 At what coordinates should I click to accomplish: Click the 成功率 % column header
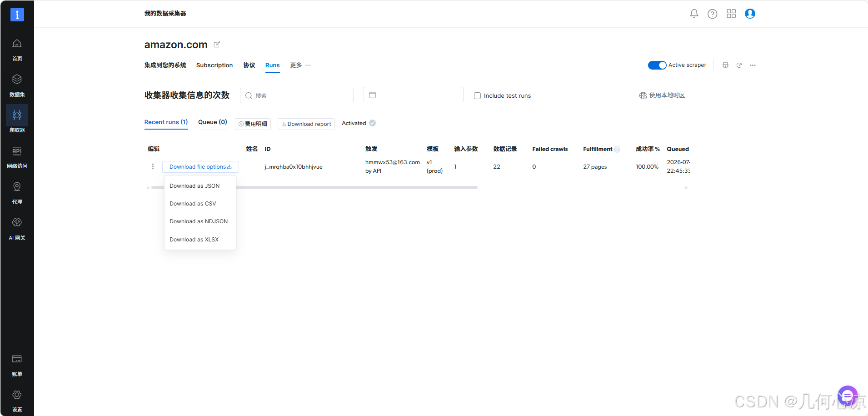pos(648,149)
